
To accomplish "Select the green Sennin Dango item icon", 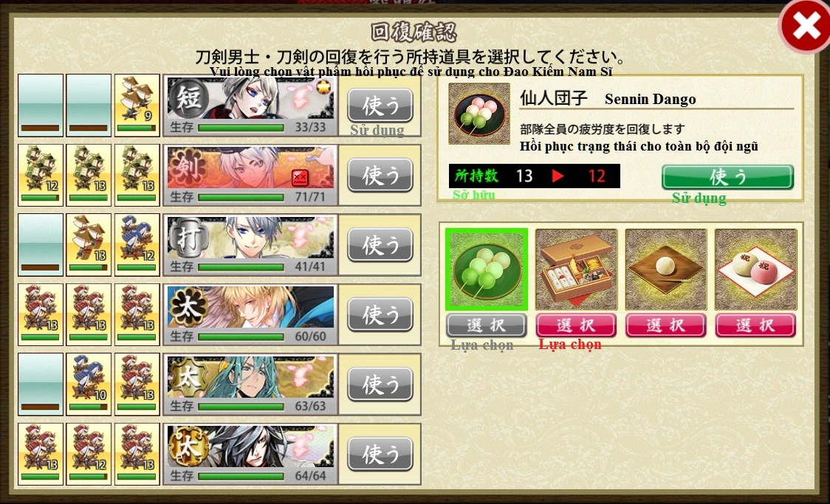I will coord(486,269).
